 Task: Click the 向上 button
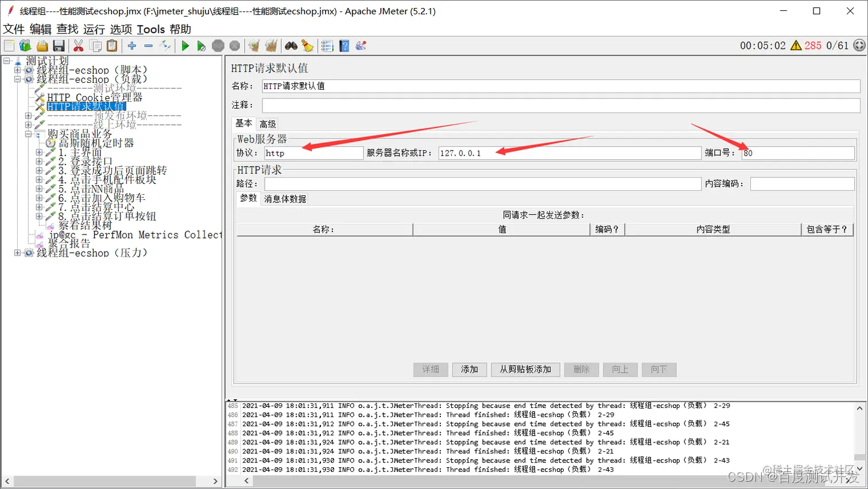620,369
